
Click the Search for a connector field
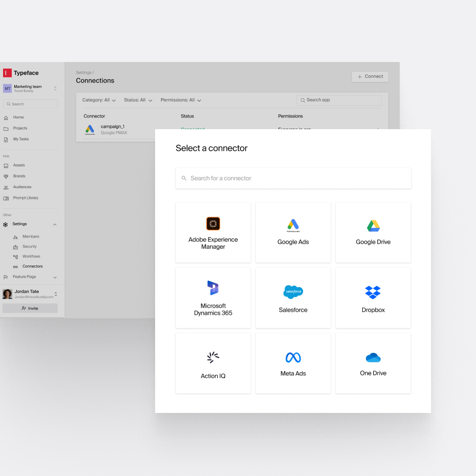coord(293,178)
